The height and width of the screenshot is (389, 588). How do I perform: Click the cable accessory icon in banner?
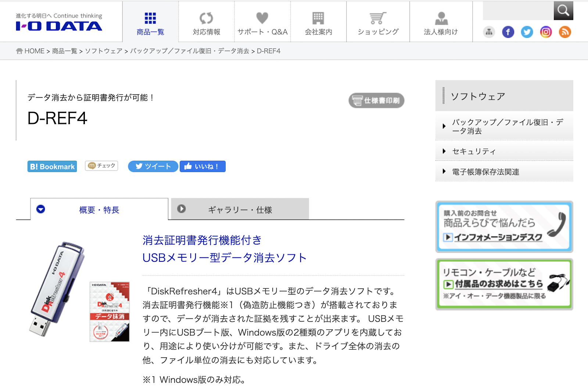tap(558, 282)
